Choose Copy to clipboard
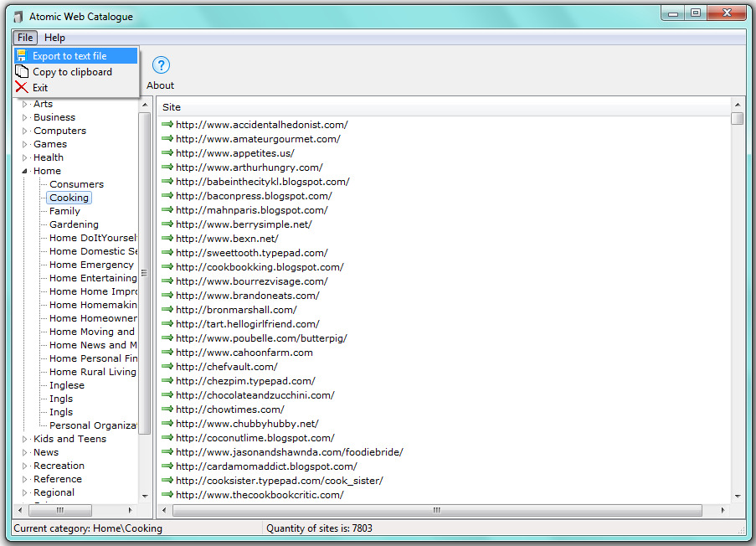This screenshot has width=756, height=546. (x=76, y=71)
